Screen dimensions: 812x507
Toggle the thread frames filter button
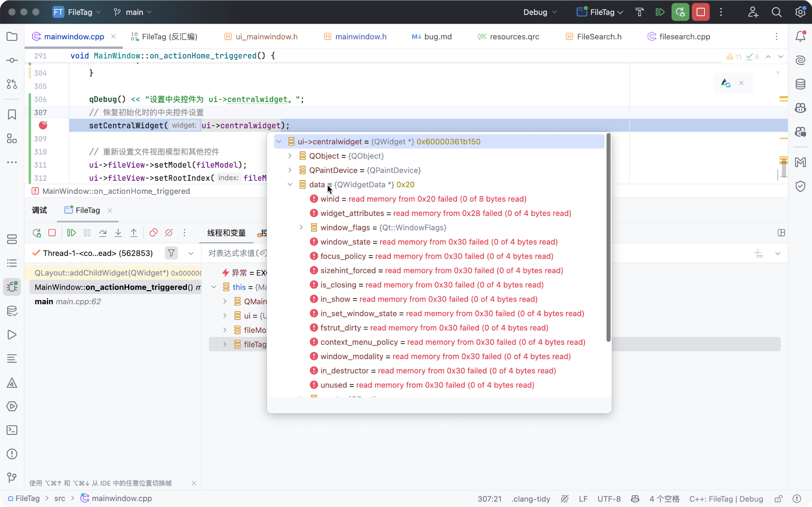[x=171, y=253]
